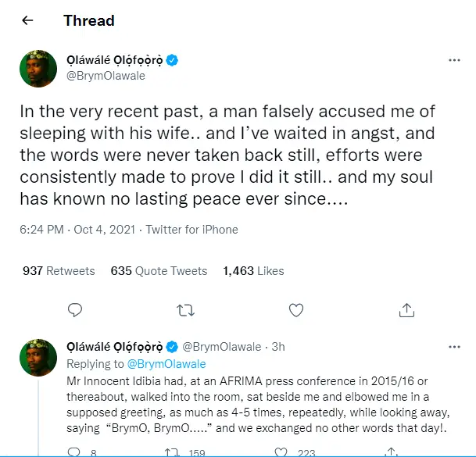The height and width of the screenshot is (457, 476).
Task: Retweet the main tweet
Action: (185, 311)
